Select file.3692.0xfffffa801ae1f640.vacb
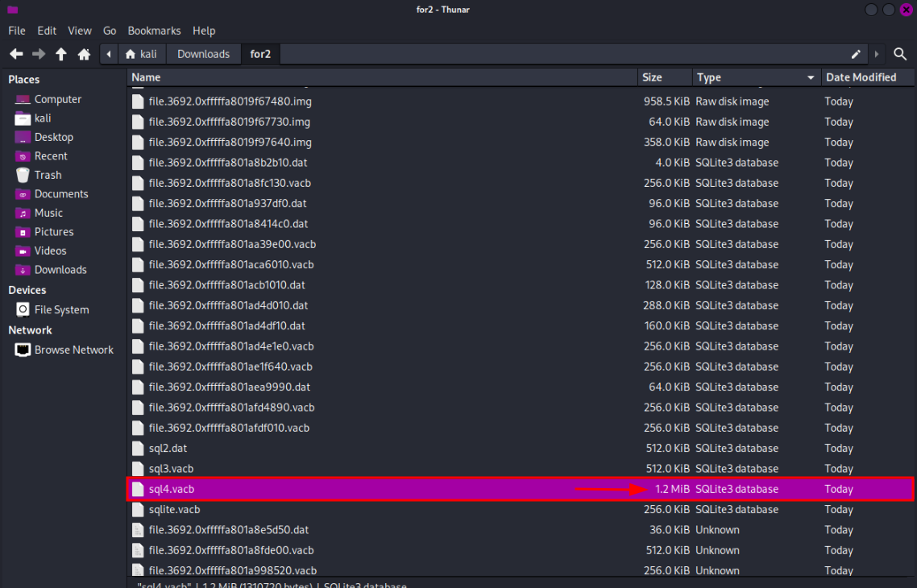917x588 pixels. click(x=521, y=367)
